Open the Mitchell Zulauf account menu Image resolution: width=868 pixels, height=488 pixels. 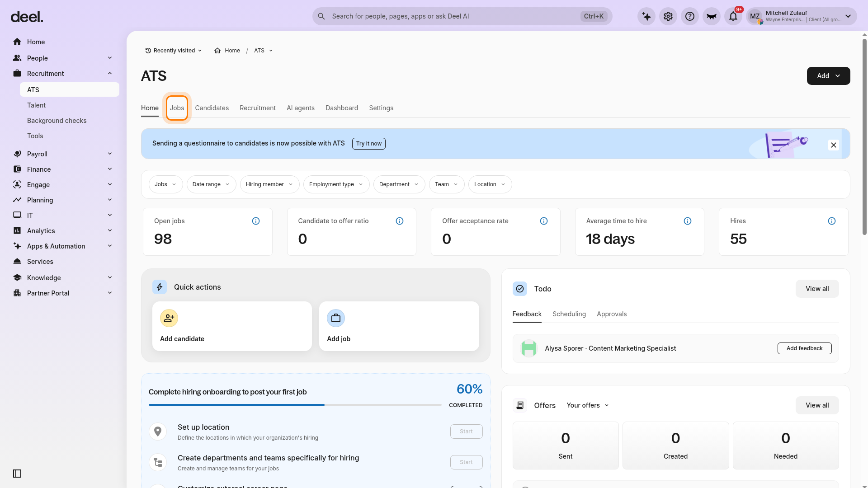(x=801, y=17)
